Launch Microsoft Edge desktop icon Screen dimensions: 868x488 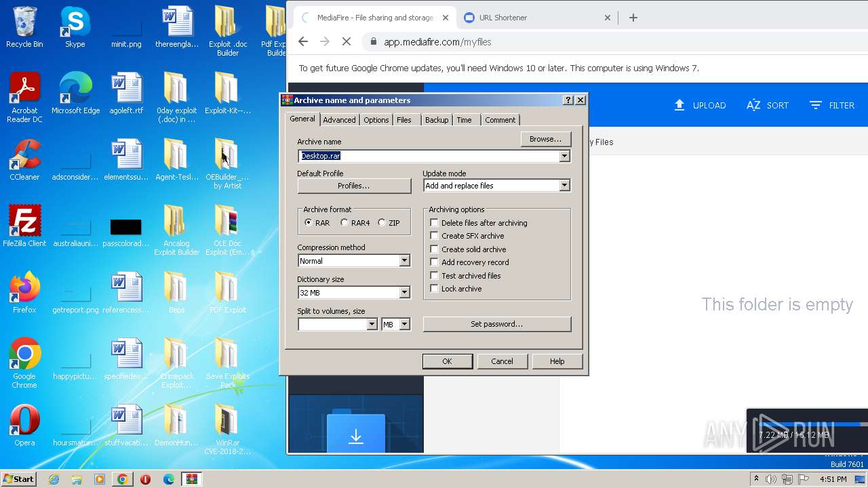[x=75, y=94]
